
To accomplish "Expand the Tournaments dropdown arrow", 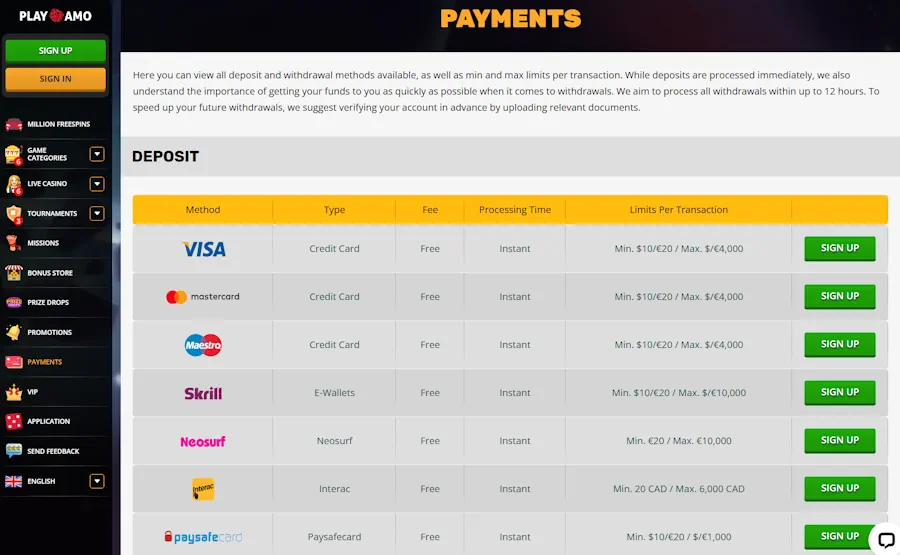I will (x=97, y=213).
